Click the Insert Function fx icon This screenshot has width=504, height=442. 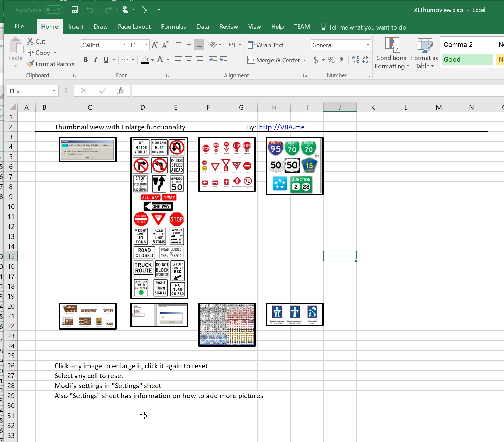pos(120,91)
